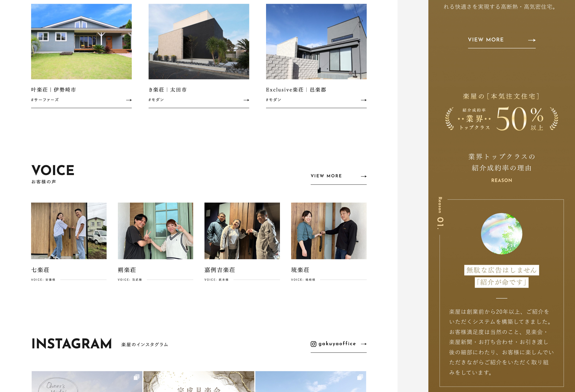
Task: Open the gakuyaoffice Instagram link
Action: (x=337, y=344)
